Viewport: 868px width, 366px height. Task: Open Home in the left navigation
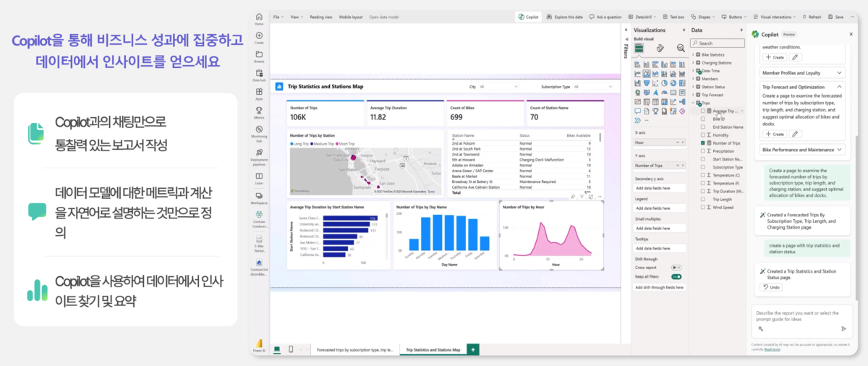point(259,18)
